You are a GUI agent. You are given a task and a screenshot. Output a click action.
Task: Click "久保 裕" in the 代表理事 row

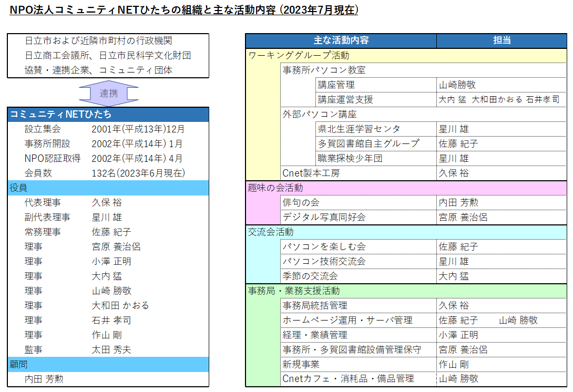[107, 202]
